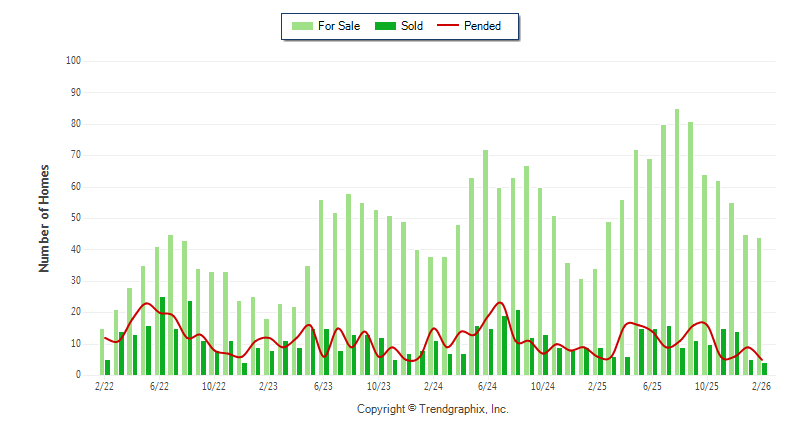This screenshot has width=800, height=434.
Task: Select the 2/26 label on the x-axis
Action: [x=761, y=385]
